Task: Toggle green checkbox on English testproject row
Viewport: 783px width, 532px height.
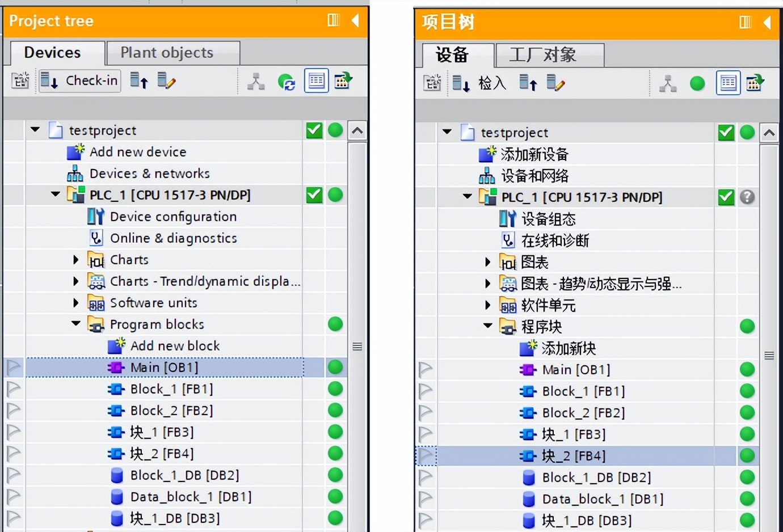Action: 314,130
